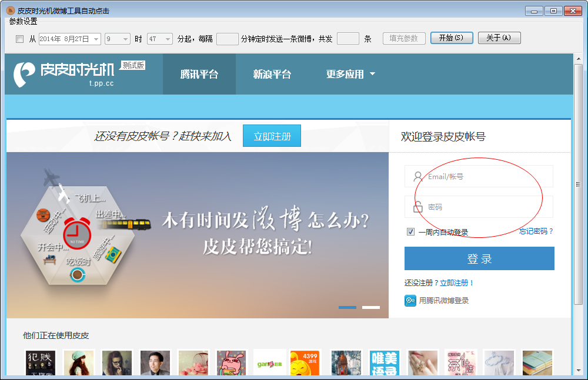Click the user icon in Email field

tap(417, 177)
